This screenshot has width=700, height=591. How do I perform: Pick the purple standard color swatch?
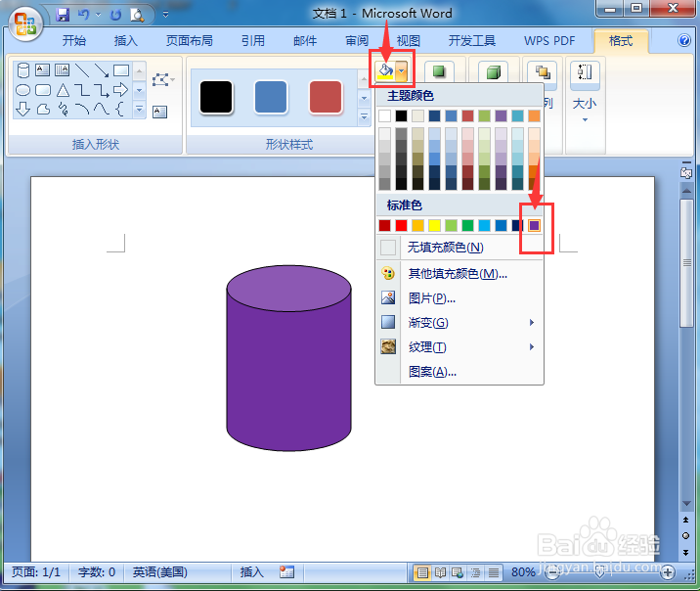point(534,225)
